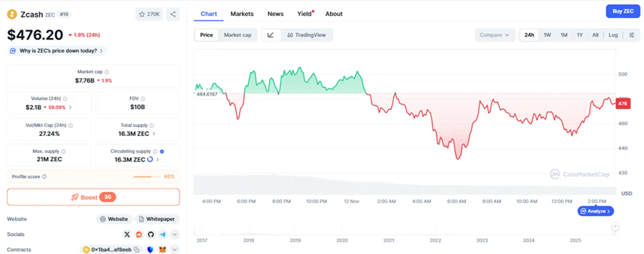
Task: Toggle Log scale on chart
Action: [x=613, y=35]
